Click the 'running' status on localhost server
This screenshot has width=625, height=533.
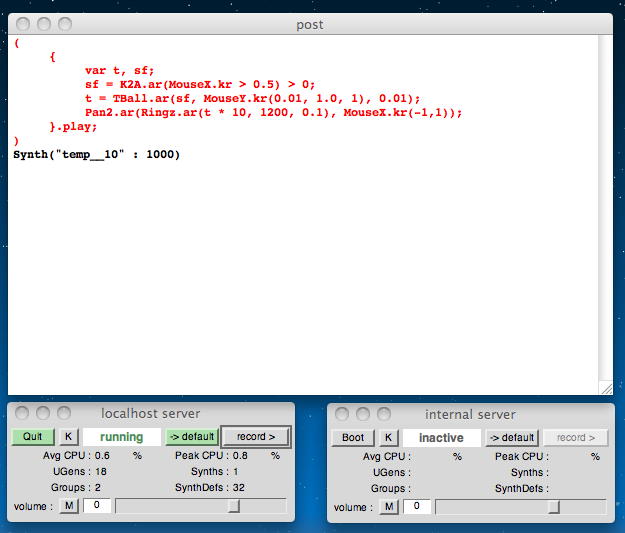pyautogui.click(x=122, y=437)
